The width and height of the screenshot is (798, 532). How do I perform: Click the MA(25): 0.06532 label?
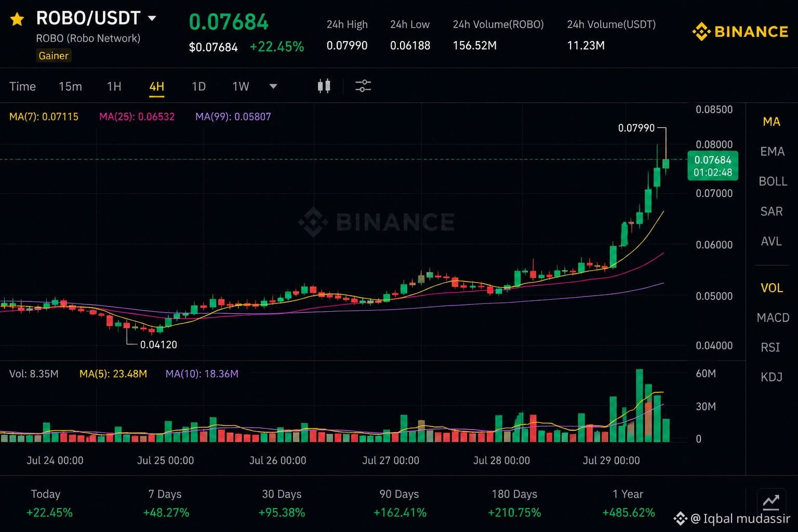137,116
